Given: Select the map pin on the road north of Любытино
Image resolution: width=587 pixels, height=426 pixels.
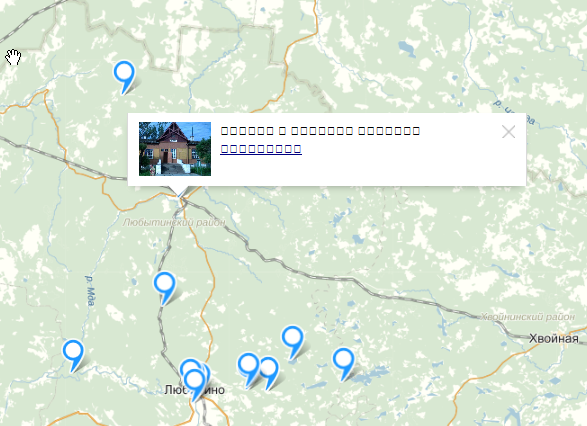Looking at the screenshot, I should point(164,285).
